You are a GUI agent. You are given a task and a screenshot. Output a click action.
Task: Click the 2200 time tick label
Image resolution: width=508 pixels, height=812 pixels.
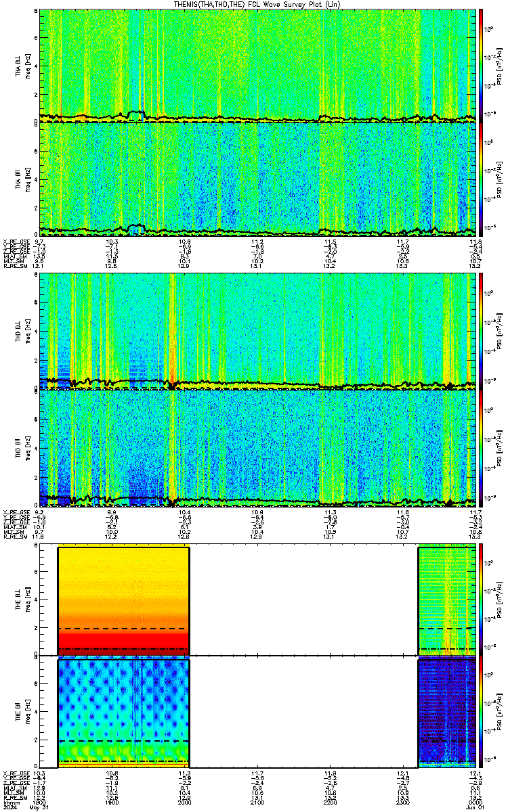pos(331,801)
